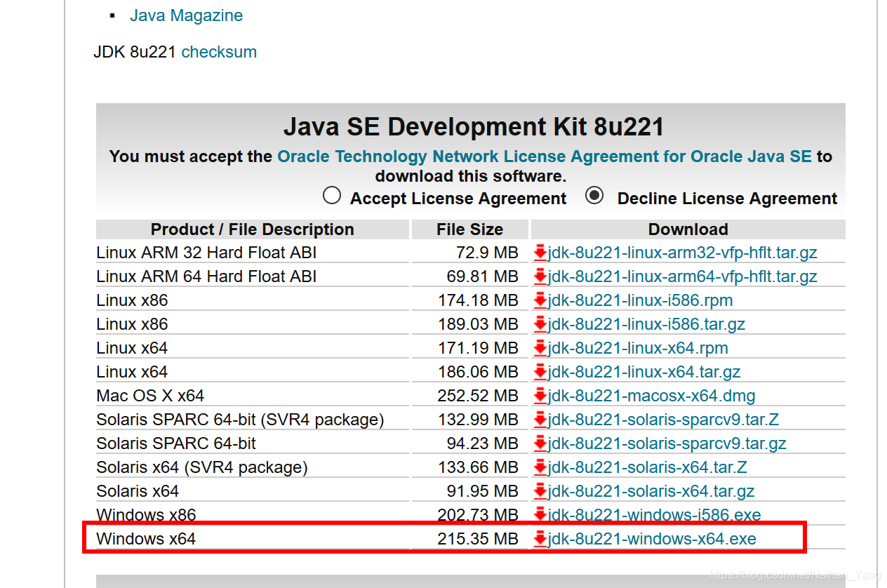This screenshot has height=588, width=887.
Task: Download jdk-8u221-linux-i586.rpm file
Action: [640, 300]
